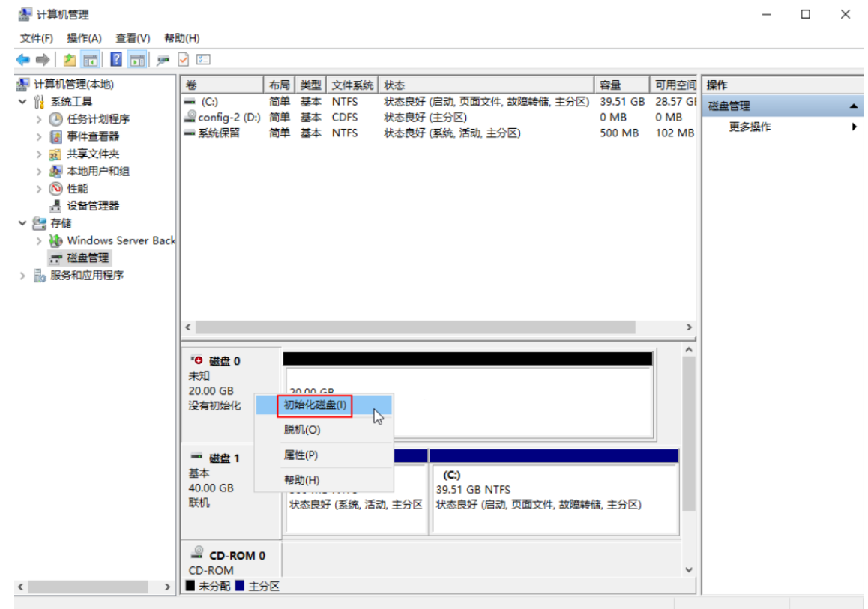This screenshot has width=868, height=609.
Task: Click right arrow of tree pane scrollbar
Action: [168, 587]
